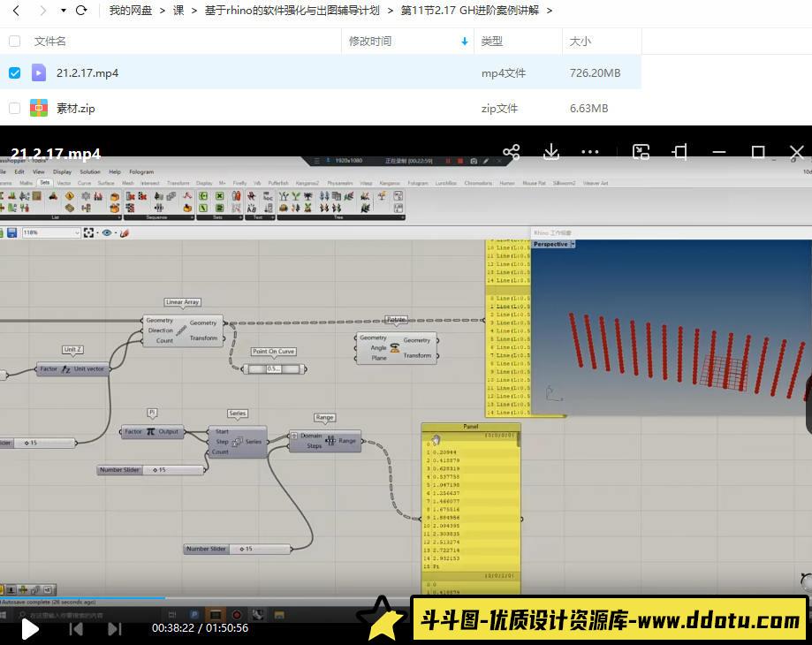This screenshot has width=812, height=645.
Task: Select the 21.2.17.mp4 file name
Action: click(87, 73)
